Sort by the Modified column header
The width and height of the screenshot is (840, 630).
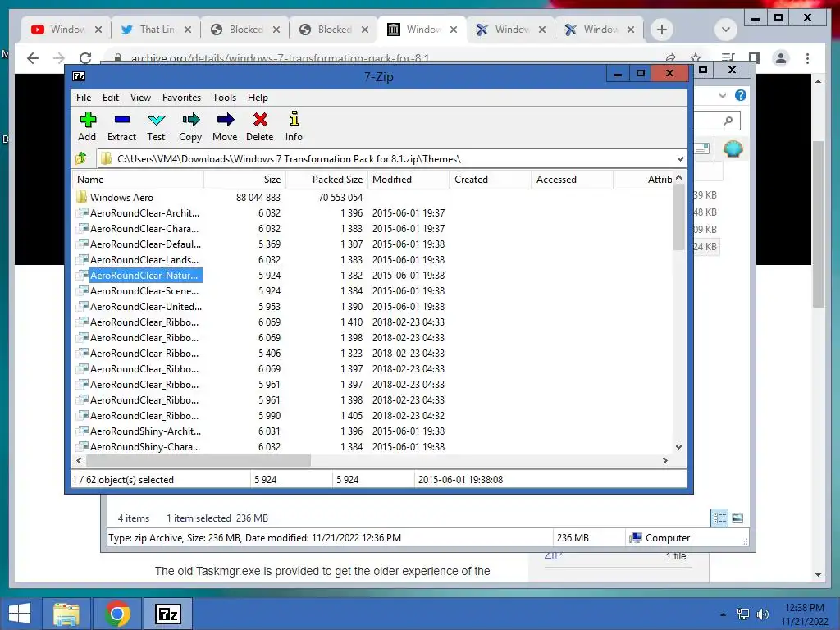point(409,180)
